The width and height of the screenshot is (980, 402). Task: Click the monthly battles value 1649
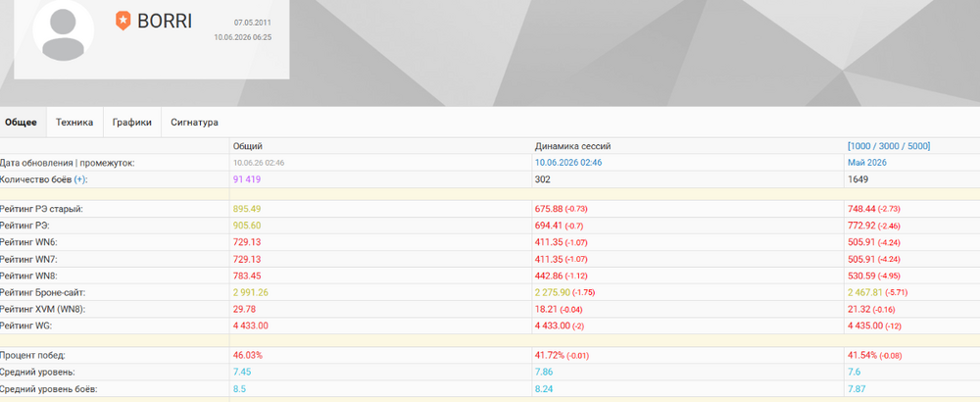[857, 179]
